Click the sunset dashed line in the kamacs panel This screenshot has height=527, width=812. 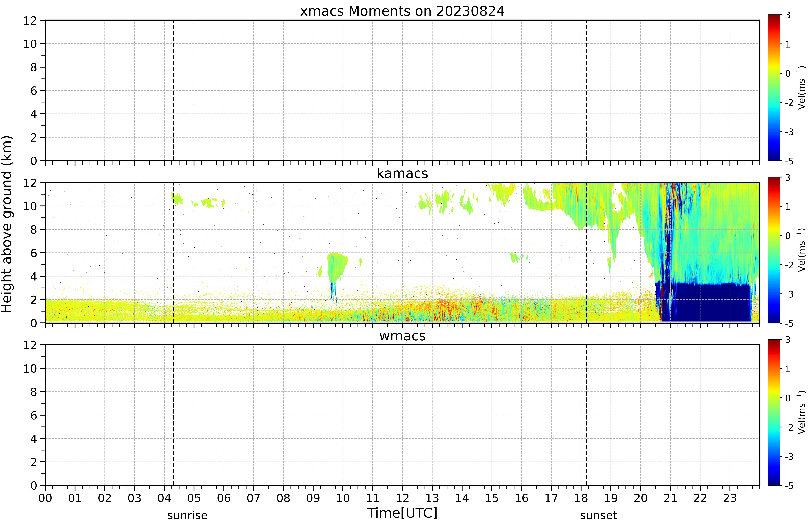click(x=586, y=253)
